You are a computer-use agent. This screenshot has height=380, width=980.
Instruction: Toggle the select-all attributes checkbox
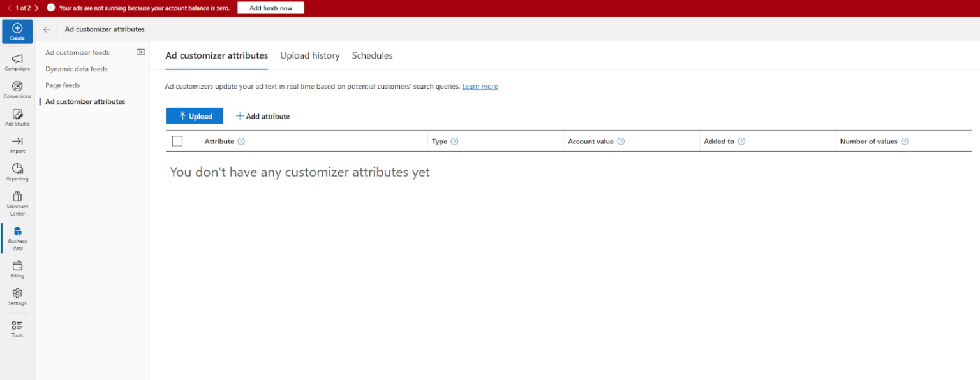[x=177, y=142]
